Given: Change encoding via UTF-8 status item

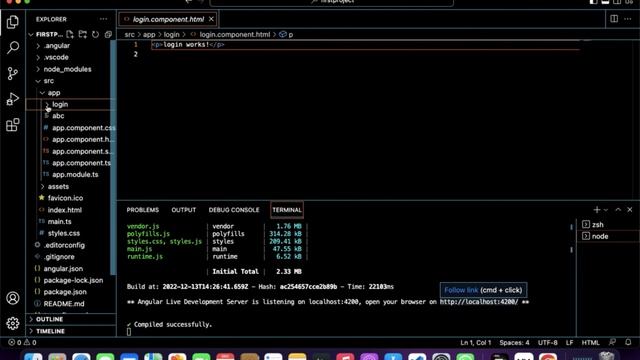Looking at the screenshot, I should [x=548, y=342].
